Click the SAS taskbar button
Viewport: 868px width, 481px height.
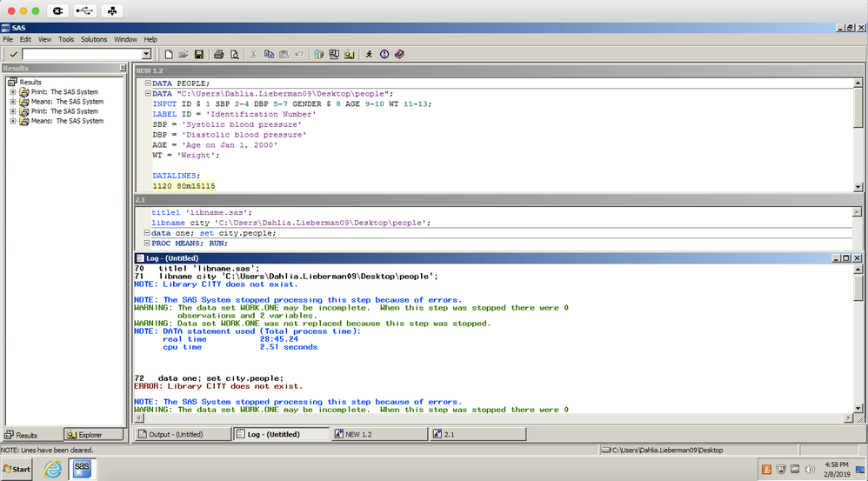(x=82, y=469)
